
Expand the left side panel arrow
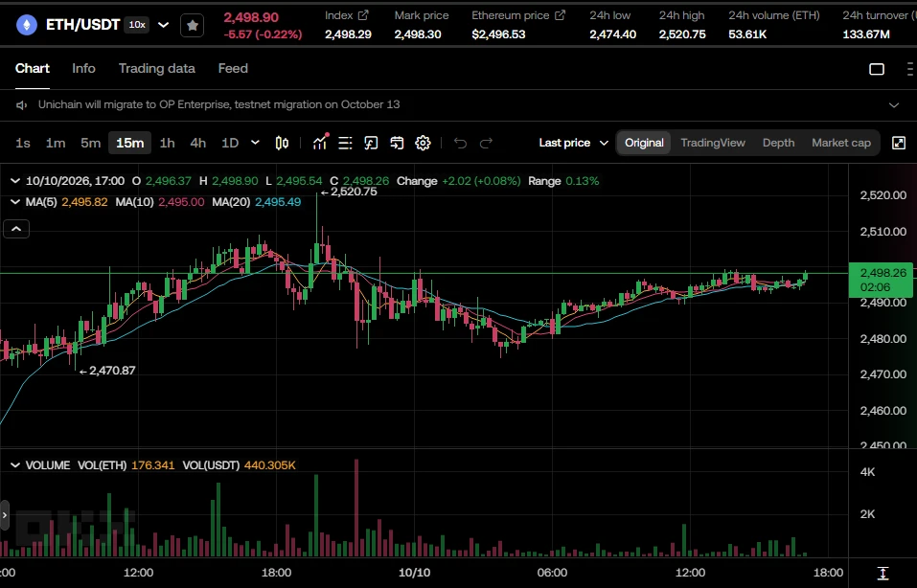point(5,515)
